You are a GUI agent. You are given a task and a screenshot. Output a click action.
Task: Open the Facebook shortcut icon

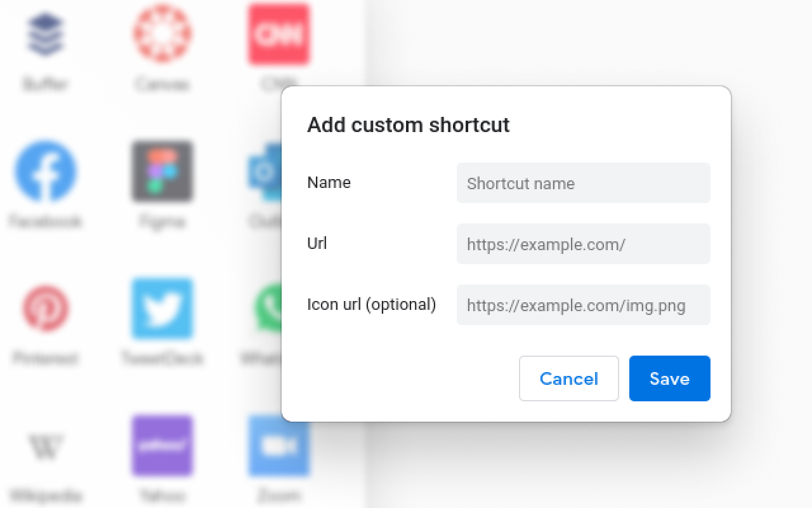45,170
